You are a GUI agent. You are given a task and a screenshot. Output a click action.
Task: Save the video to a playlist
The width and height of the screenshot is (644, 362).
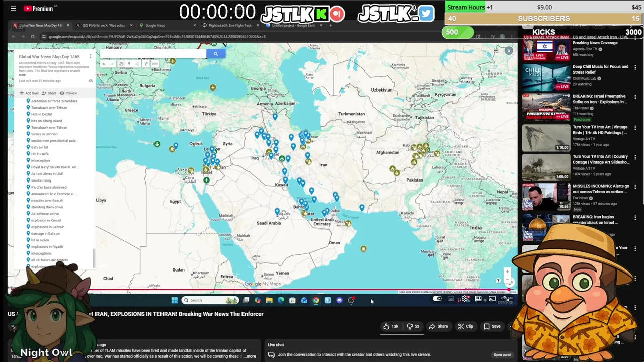pyautogui.click(x=492, y=326)
